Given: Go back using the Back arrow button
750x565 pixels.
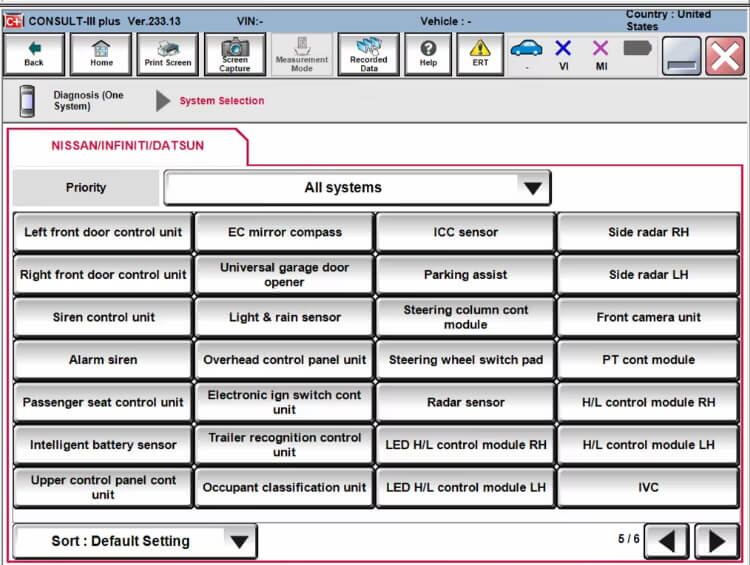Looking at the screenshot, I should tap(33, 54).
